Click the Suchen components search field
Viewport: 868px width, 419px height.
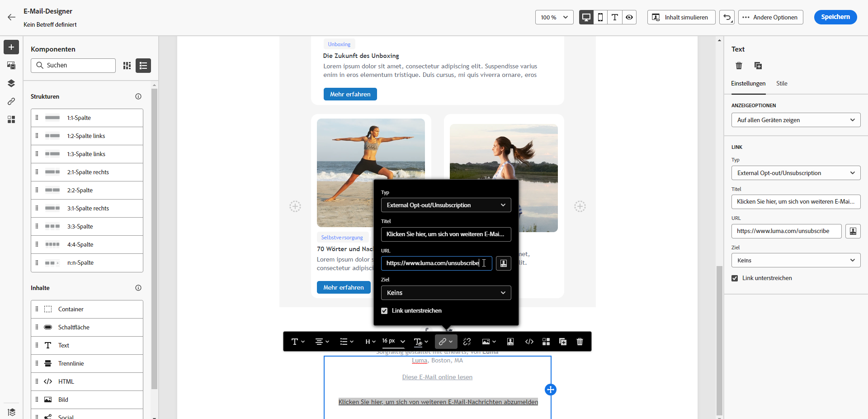73,66
